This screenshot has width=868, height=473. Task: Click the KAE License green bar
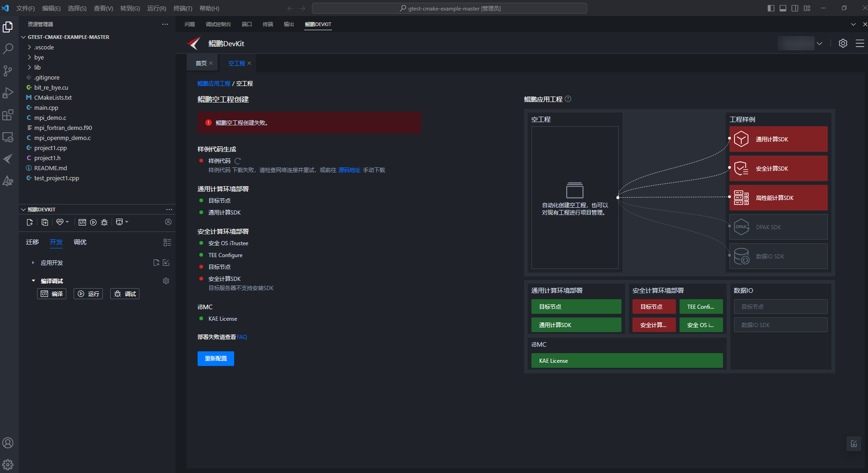627,360
